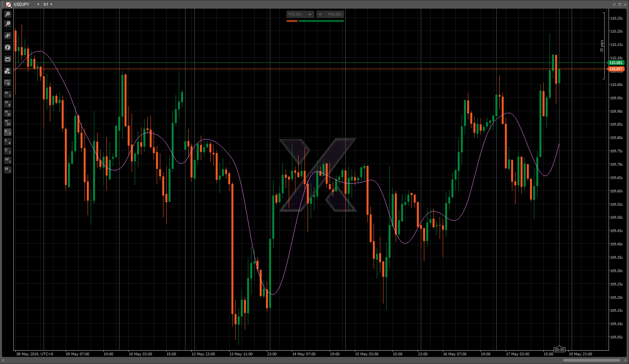Switch to the M1 monthly timeframe

click(x=7, y=170)
